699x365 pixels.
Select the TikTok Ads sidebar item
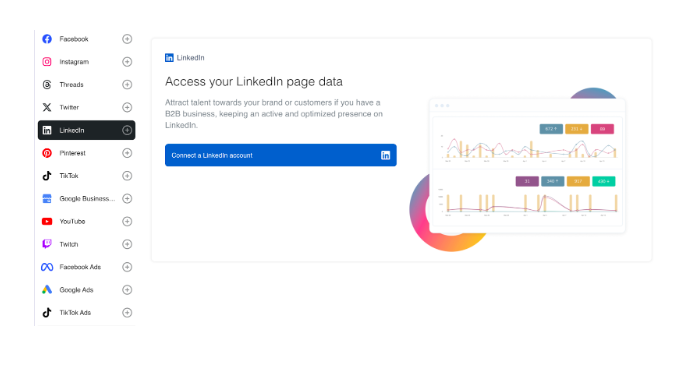click(x=86, y=312)
